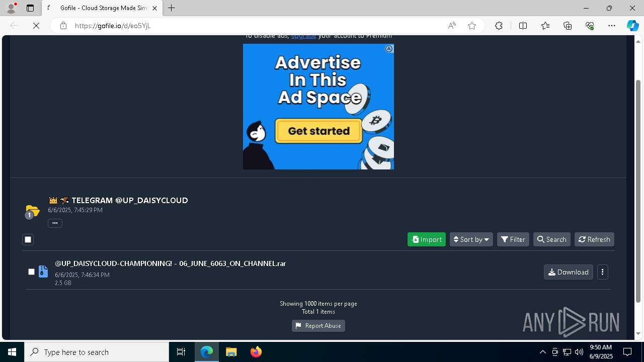Click the Import button

pos(427,239)
